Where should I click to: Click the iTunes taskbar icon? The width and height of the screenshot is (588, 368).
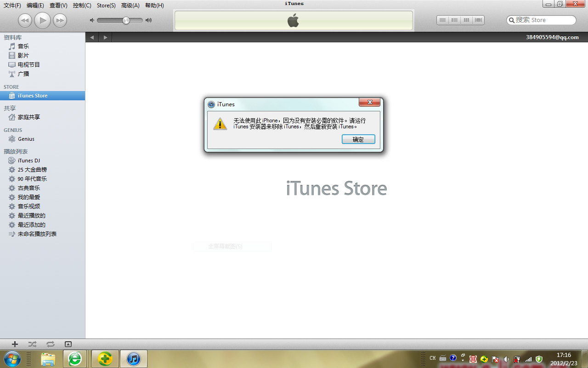click(134, 359)
